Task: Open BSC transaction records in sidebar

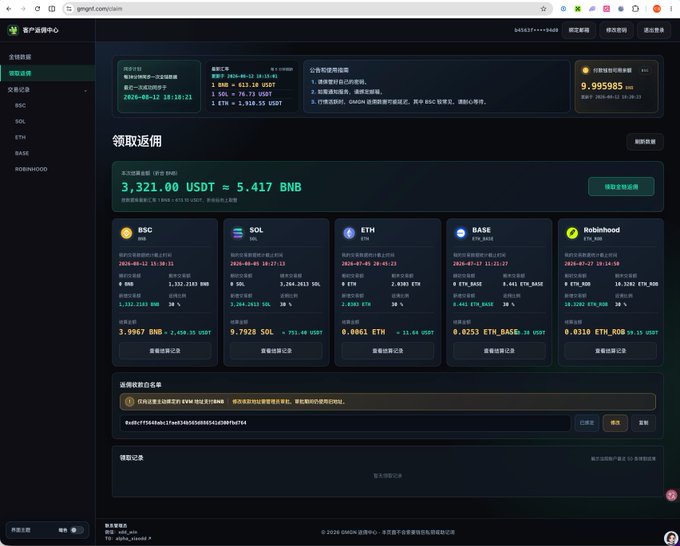Action: tap(20, 105)
